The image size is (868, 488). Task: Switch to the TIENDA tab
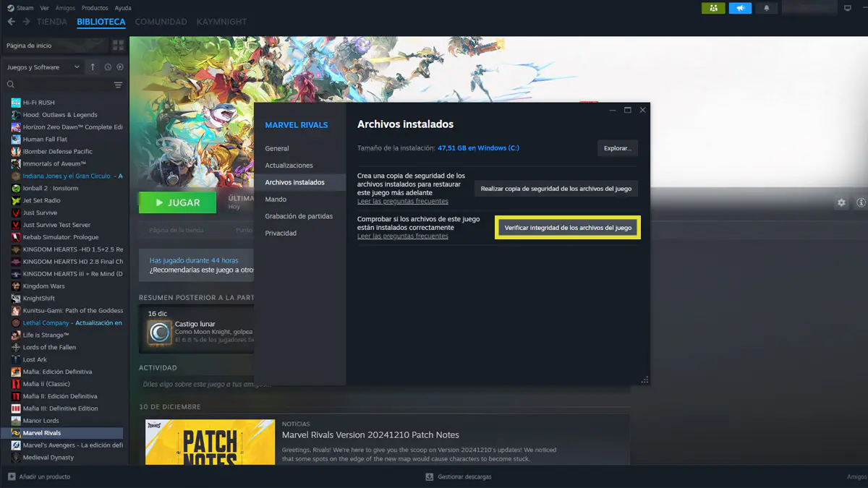point(52,22)
